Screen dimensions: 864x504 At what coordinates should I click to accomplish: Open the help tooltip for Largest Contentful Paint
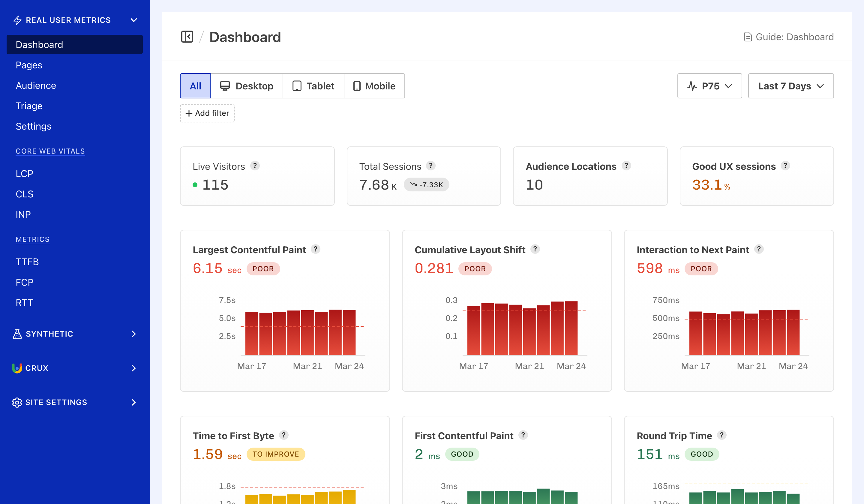tap(316, 249)
